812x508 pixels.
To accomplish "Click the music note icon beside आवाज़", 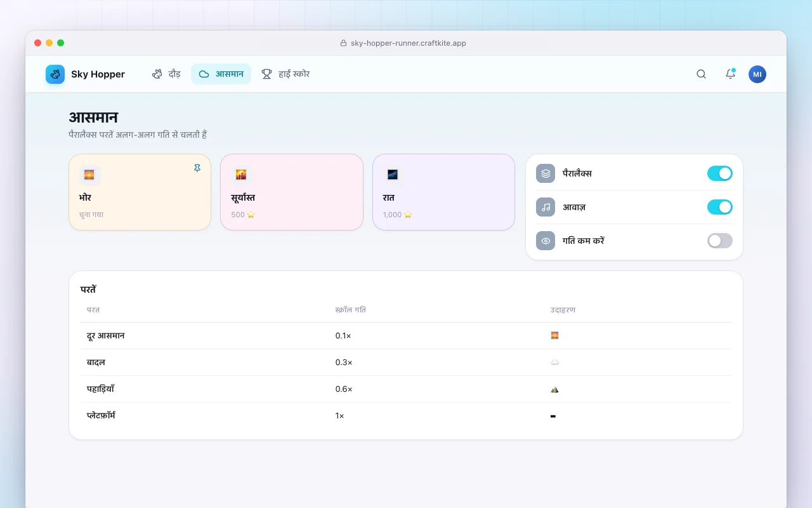I will pos(546,207).
